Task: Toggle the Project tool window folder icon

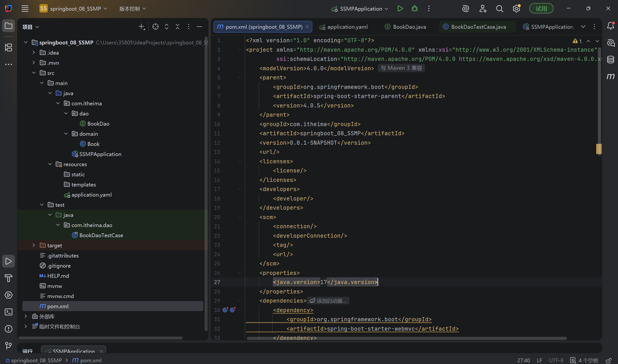Action: click(x=9, y=26)
